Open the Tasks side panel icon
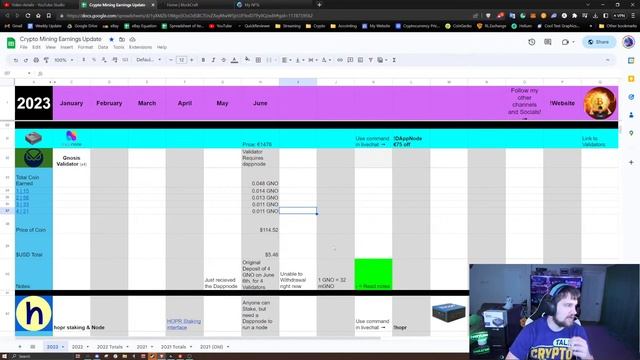The width and height of the screenshot is (640, 360). point(631,97)
